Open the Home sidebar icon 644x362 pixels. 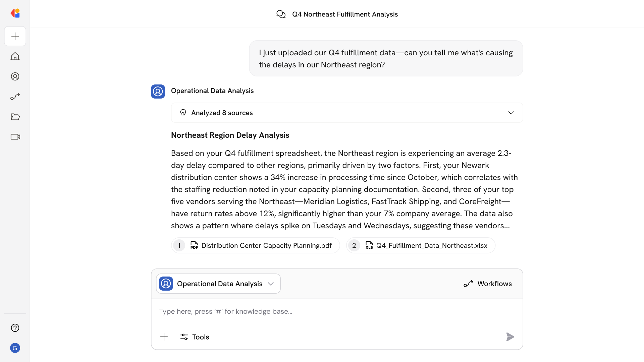[15, 56]
